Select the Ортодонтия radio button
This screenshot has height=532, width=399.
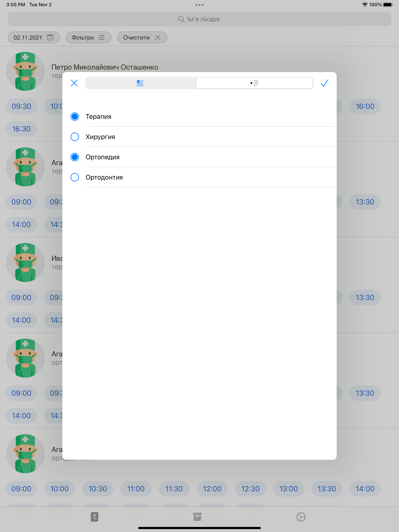click(x=75, y=177)
